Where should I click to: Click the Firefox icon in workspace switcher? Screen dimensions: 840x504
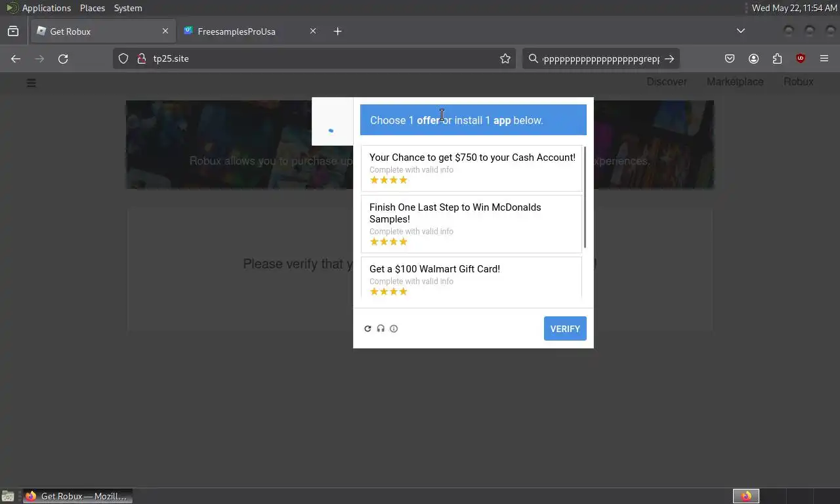coord(746,496)
